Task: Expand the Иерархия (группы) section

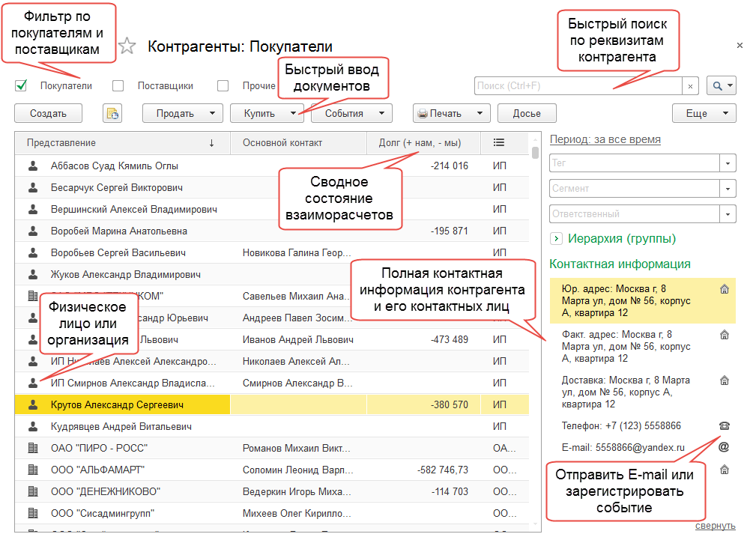Action: [x=556, y=239]
